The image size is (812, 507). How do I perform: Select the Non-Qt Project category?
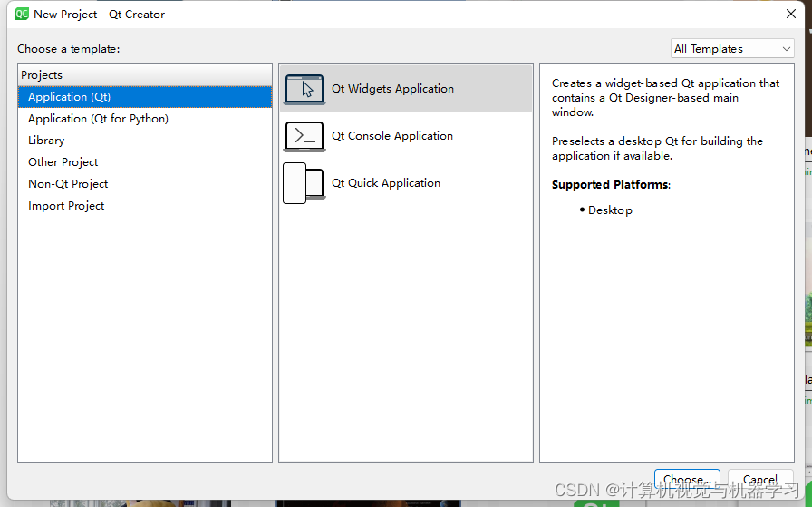point(145,184)
